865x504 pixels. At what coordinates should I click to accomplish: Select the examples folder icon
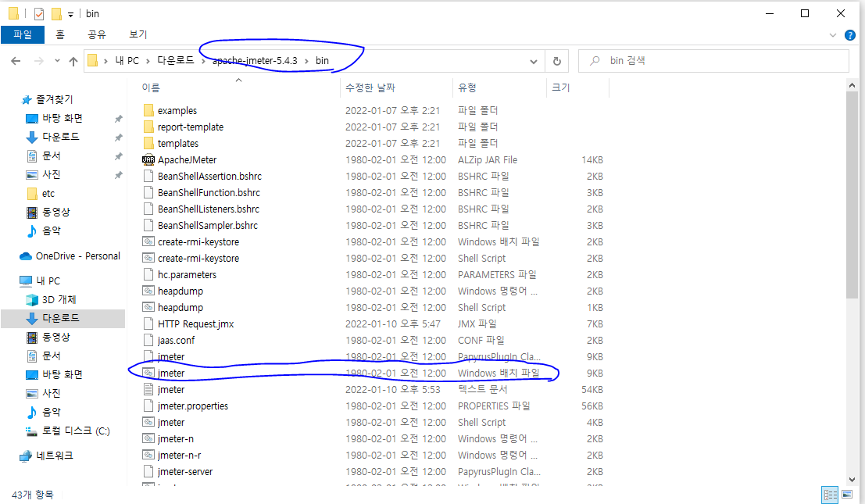click(x=148, y=110)
